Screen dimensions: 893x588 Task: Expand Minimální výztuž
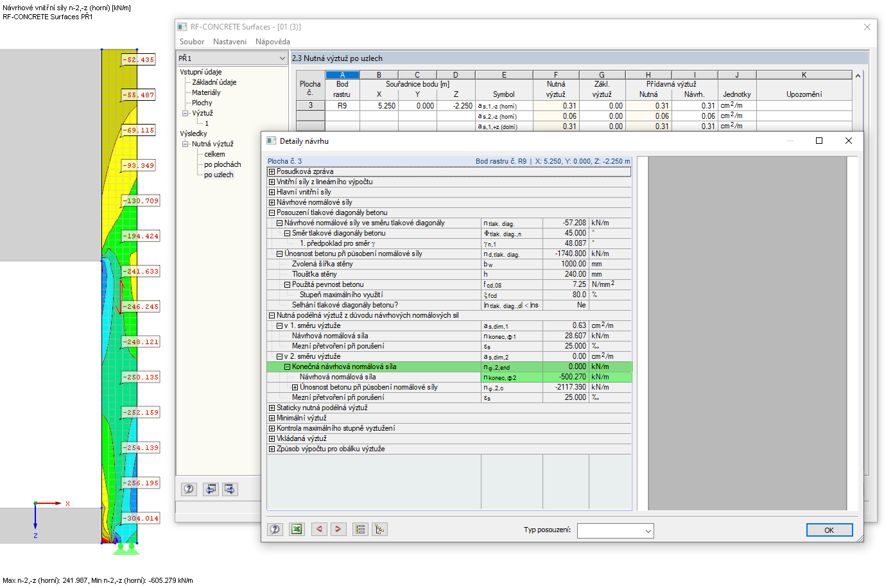(272, 418)
